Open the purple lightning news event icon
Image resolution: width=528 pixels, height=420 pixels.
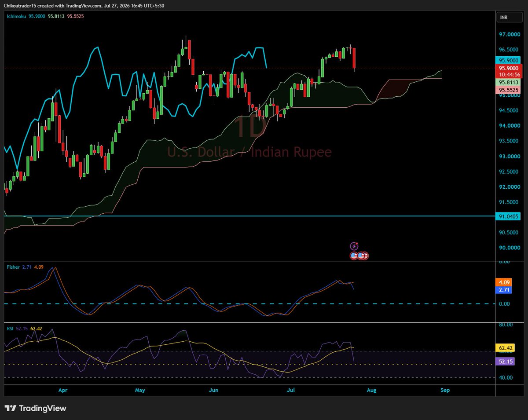pos(354,246)
